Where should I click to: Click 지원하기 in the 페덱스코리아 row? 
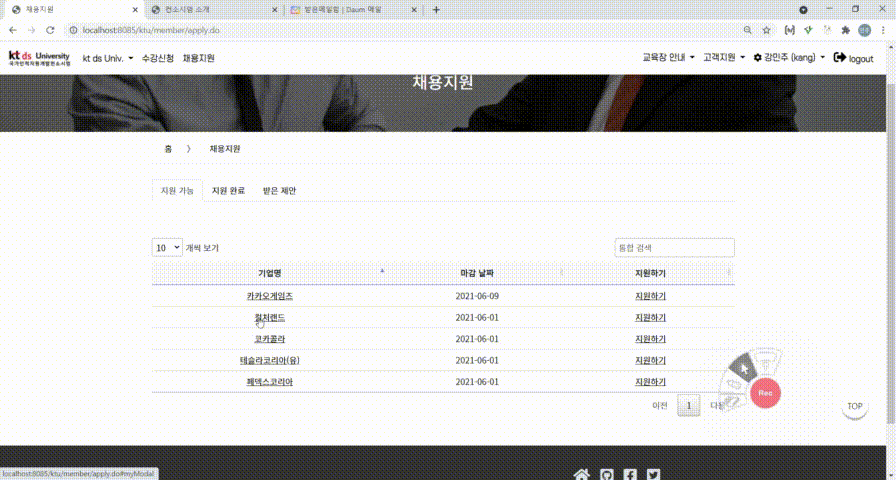[x=650, y=382]
